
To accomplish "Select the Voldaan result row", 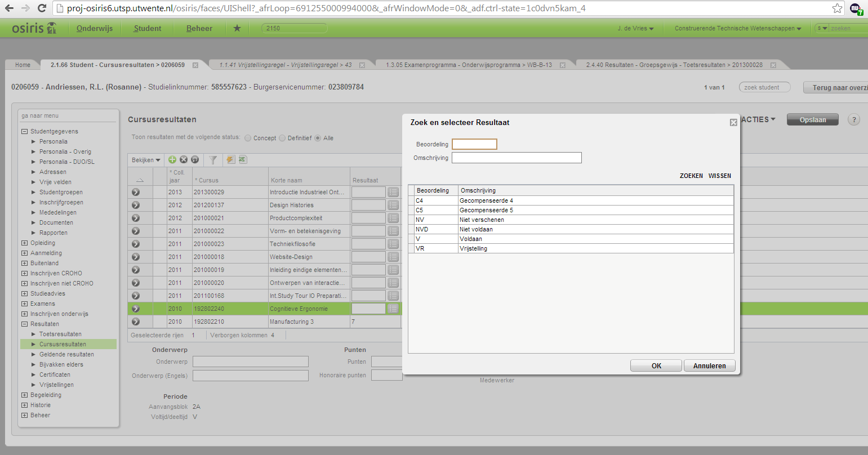I will 571,239.
